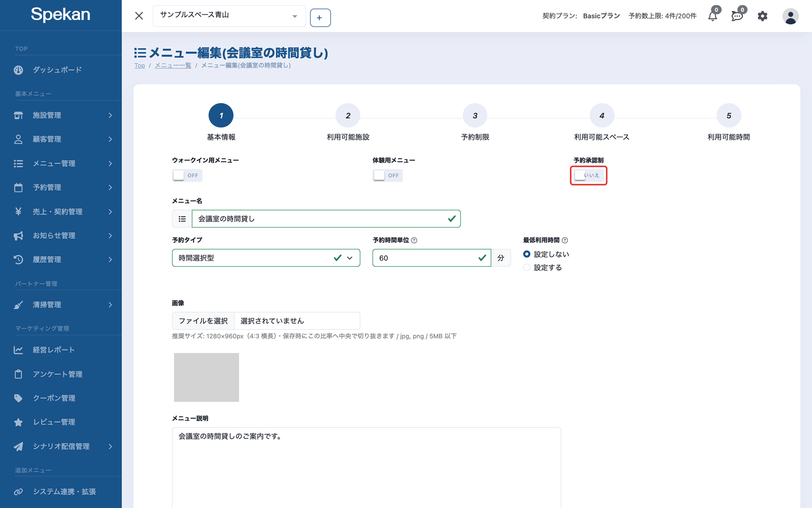Open the settings gear icon
The height and width of the screenshot is (508, 812).
coord(762,16)
